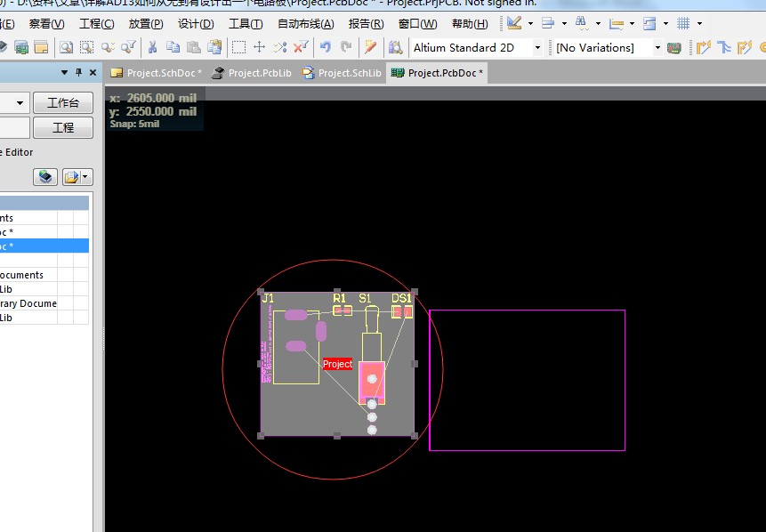Click the clear current filter icon
The width and height of the screenshot is (766, 532).
tap(300, 48)
